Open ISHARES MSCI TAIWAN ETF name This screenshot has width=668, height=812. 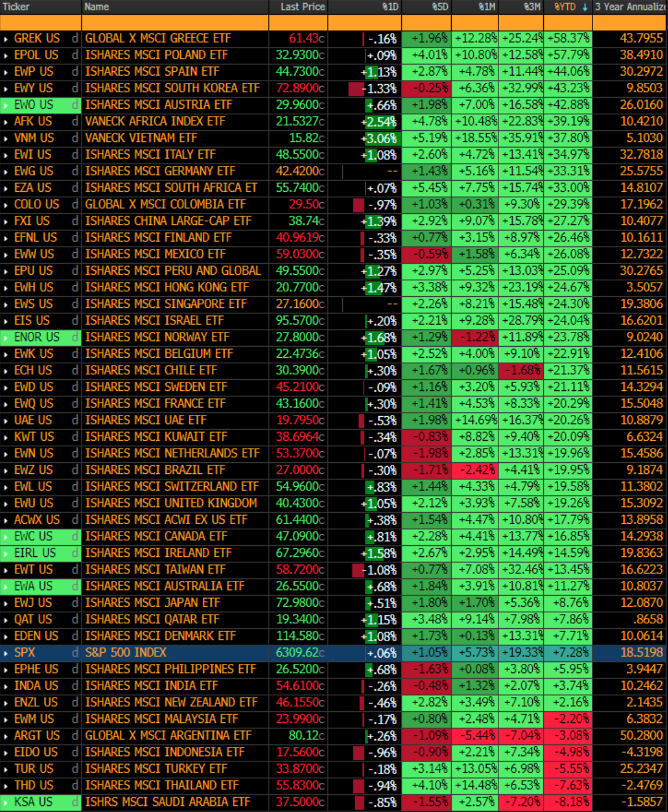click(155, 570)
